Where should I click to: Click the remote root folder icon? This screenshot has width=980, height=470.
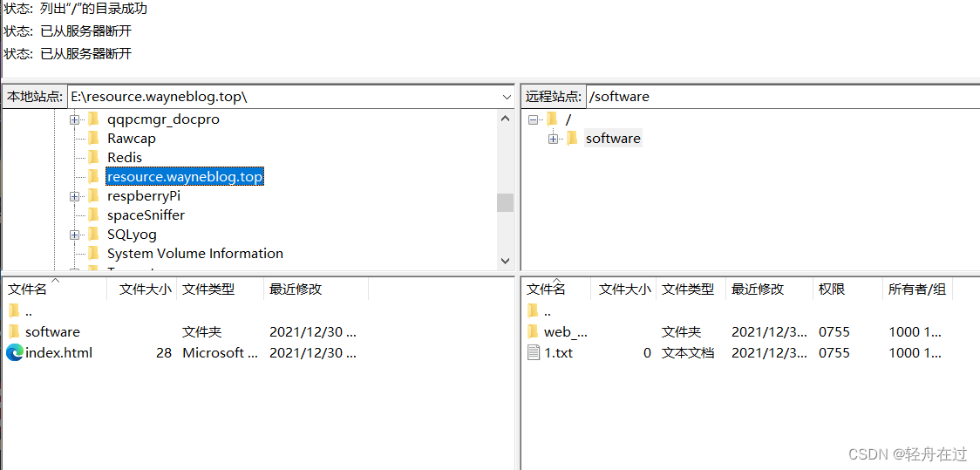point(552,119)
